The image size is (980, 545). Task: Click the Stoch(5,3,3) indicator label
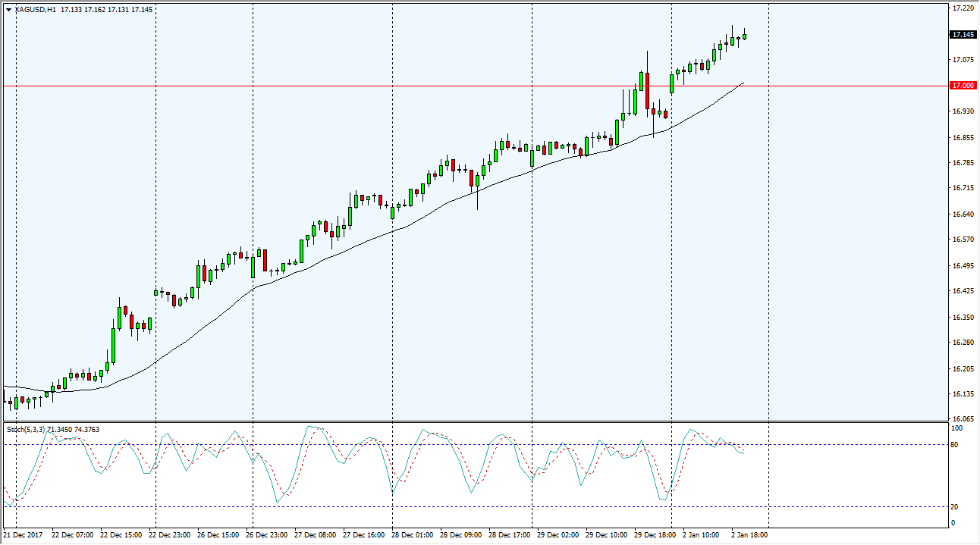[25, 430]
